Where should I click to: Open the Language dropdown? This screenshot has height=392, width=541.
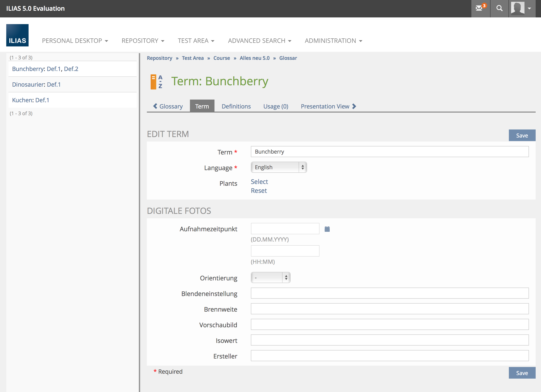click(279, 167)
